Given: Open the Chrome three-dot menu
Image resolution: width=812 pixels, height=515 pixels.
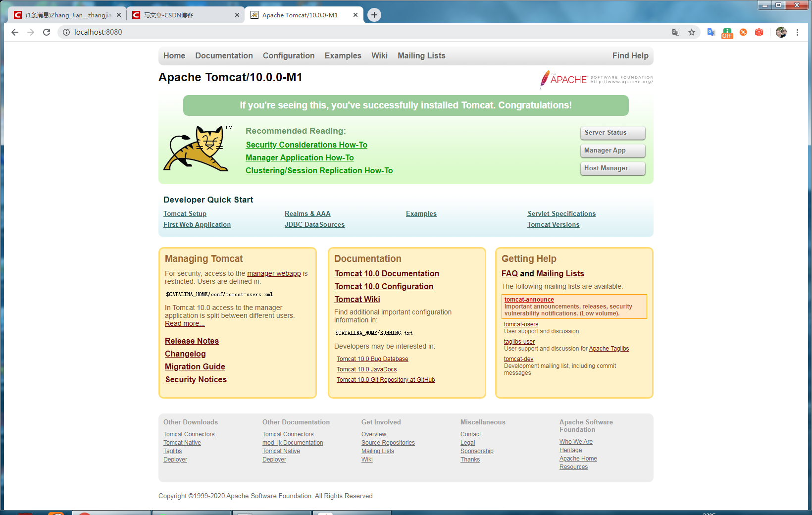Looking at the screenshot, I should 797,32.
